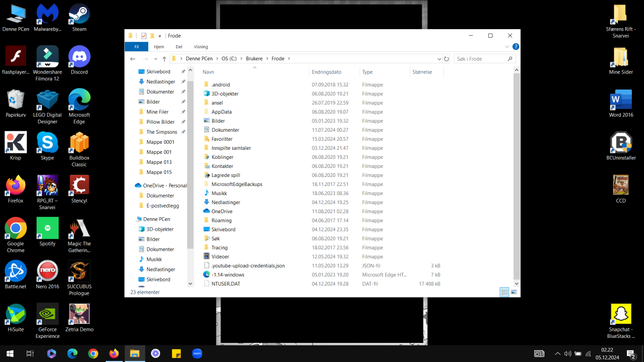Open the recent locations dropdown arrow
Image resolution: width=644 pixels, height=362 pixels.
155,59
